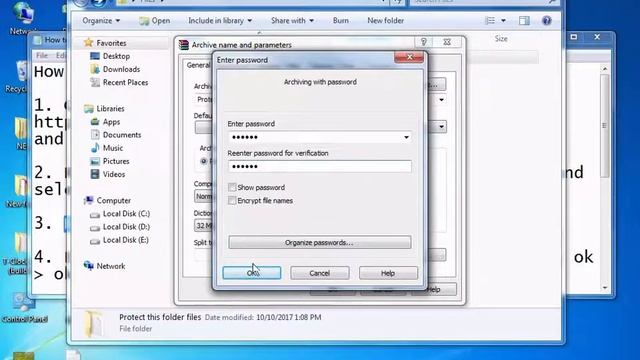This screenshot has height=360, width=640.
Task: Select Network in navigation pane
Action: click(x=111, y=266)
